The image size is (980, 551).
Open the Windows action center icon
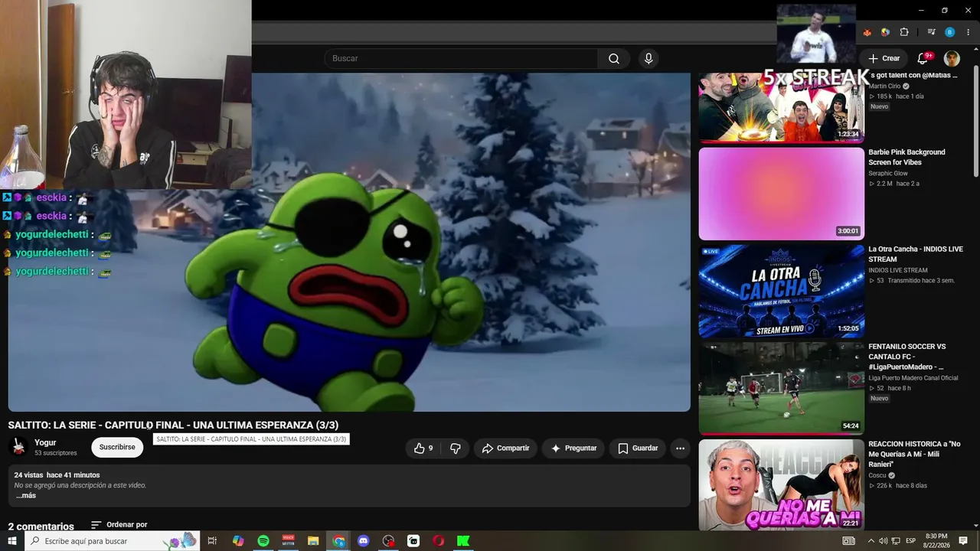(x=963, y=541)
